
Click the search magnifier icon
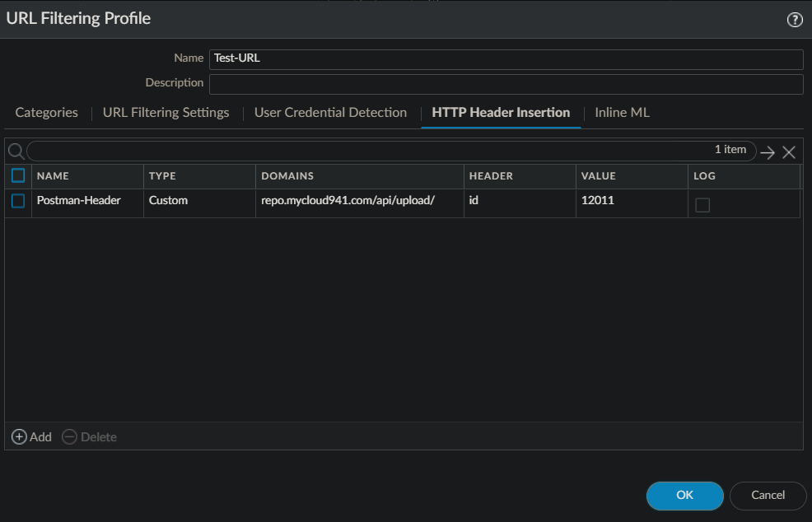[16, 151]
